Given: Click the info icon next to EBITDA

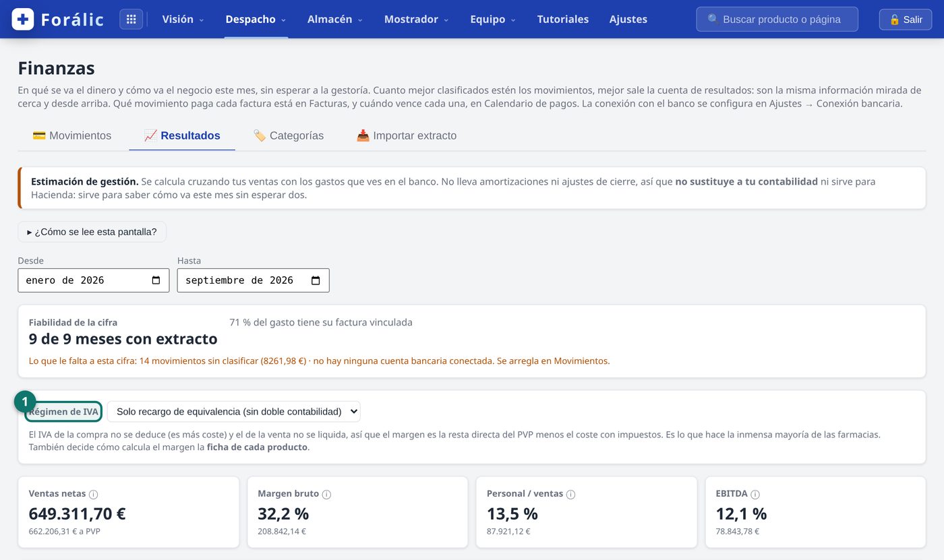Looking at the screenshot, I should pos(755,494).
